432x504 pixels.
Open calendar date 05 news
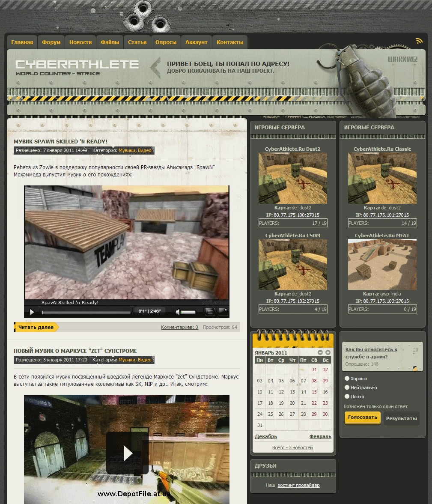click(281, 381)
